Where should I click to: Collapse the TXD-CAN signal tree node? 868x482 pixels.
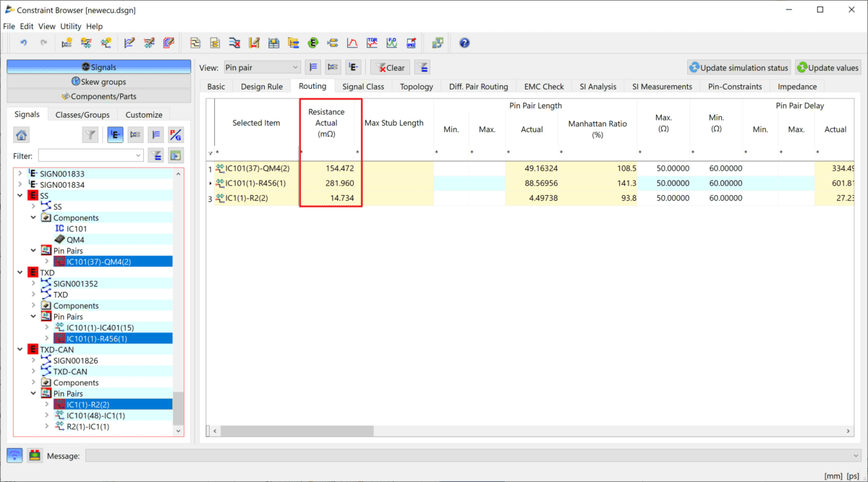tap(21, 350)
